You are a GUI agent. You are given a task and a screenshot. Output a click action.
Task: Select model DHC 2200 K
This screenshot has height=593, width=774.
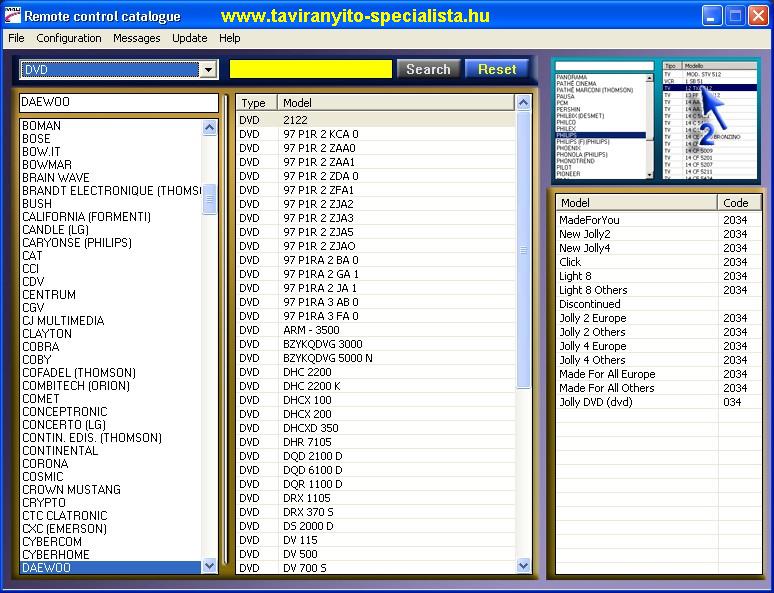[x=376, y=386]
